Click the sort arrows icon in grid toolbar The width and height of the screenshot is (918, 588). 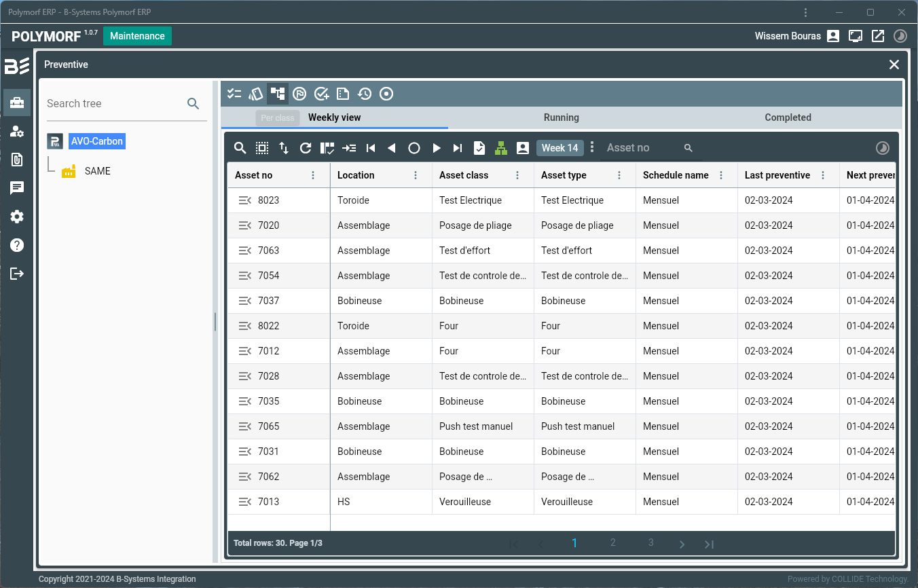coord(284,148)
